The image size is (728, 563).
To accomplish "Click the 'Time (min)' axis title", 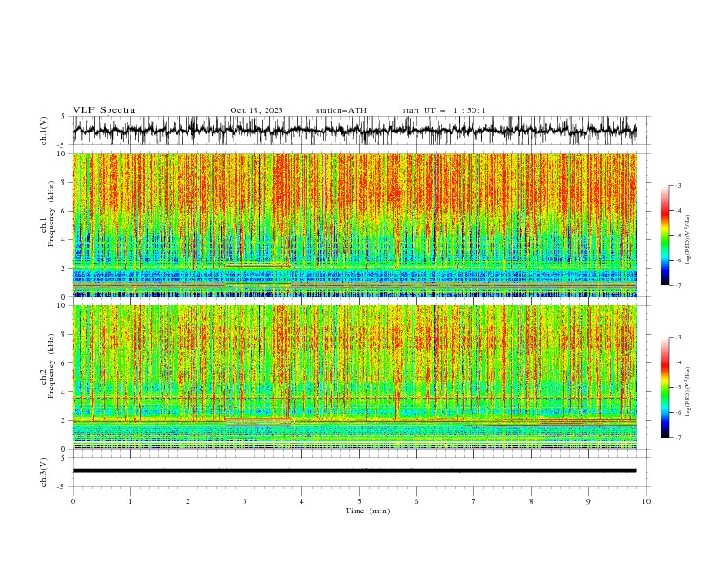I will 368,511.
